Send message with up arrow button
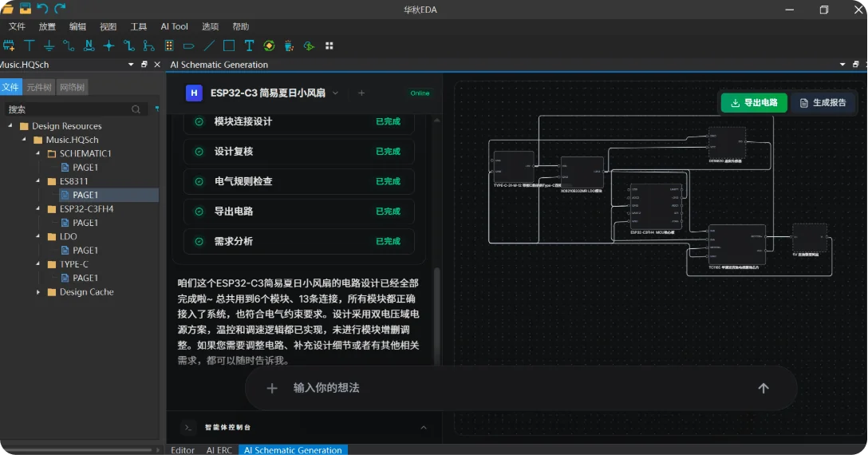Image resolution: width=868 pixels, height=455 pixels. tap(763, 389)
